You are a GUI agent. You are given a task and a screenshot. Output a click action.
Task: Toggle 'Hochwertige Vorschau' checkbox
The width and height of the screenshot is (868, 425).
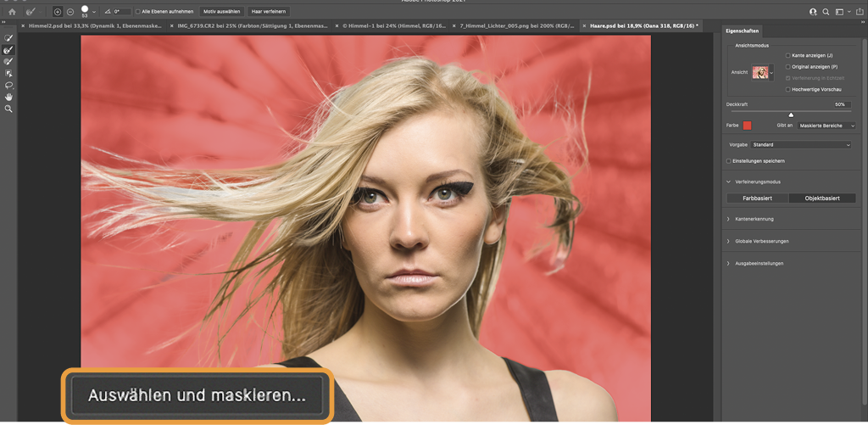[x=787, y=88]
